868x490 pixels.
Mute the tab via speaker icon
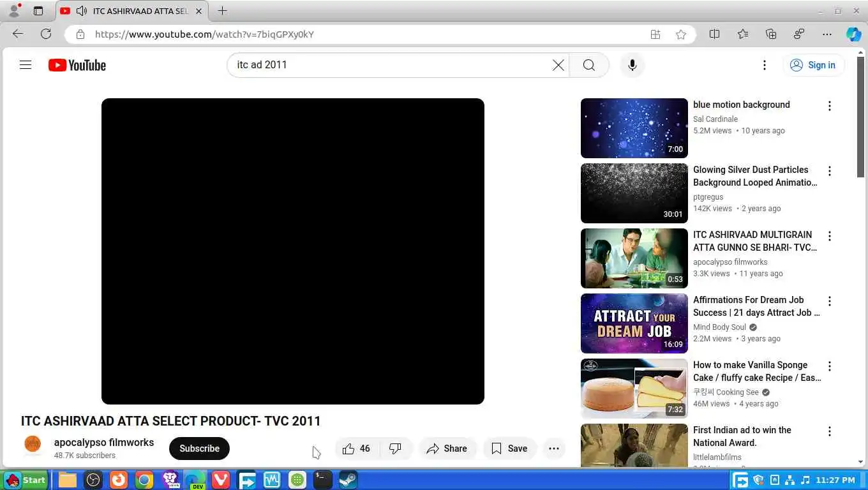coord(81,11)
